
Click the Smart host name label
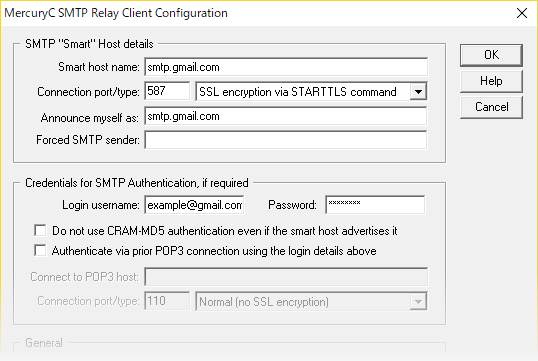99,67
